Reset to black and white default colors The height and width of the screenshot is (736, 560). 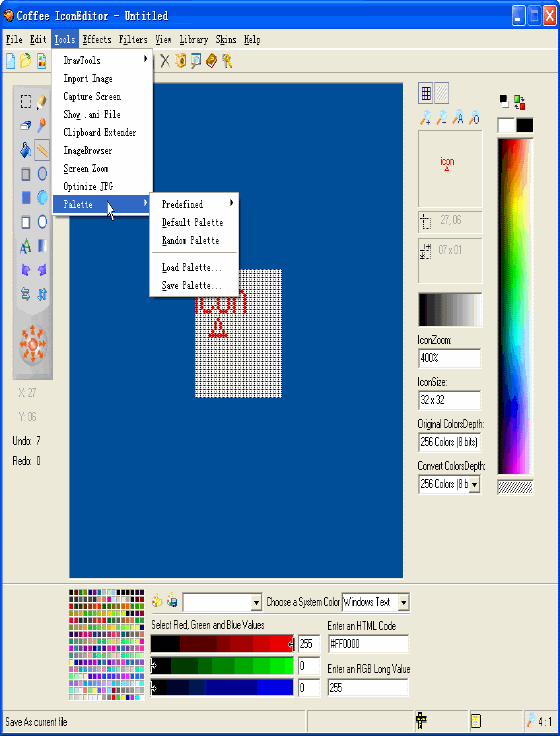504,100
